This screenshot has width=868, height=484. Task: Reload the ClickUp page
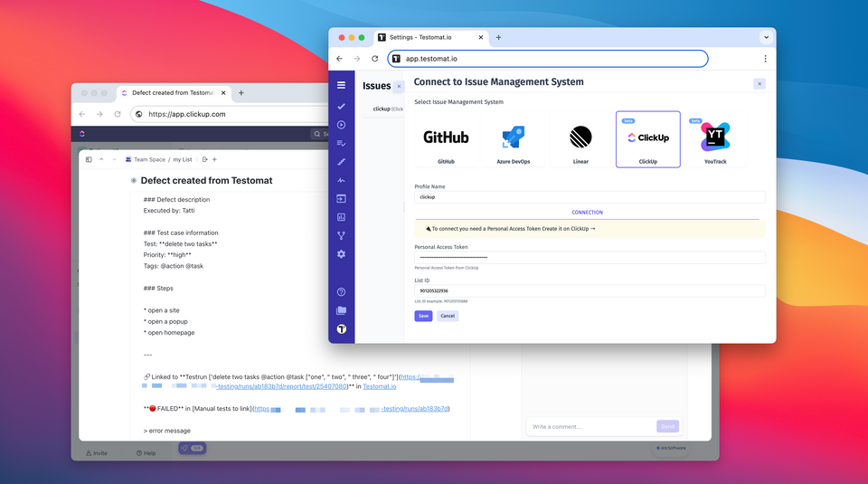[x=118, y=114]
